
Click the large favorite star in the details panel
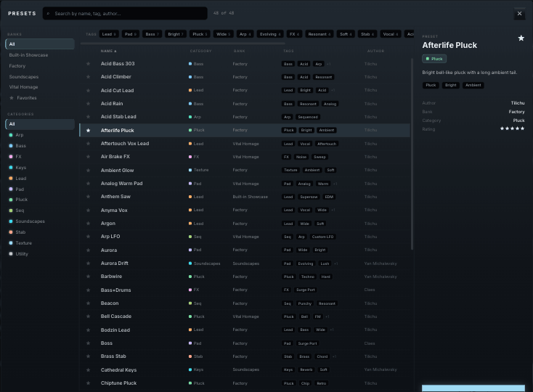pos(521,38)
